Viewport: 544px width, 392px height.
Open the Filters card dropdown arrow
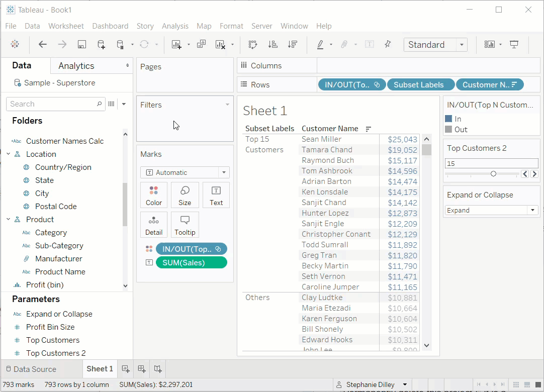click(228, 105)
